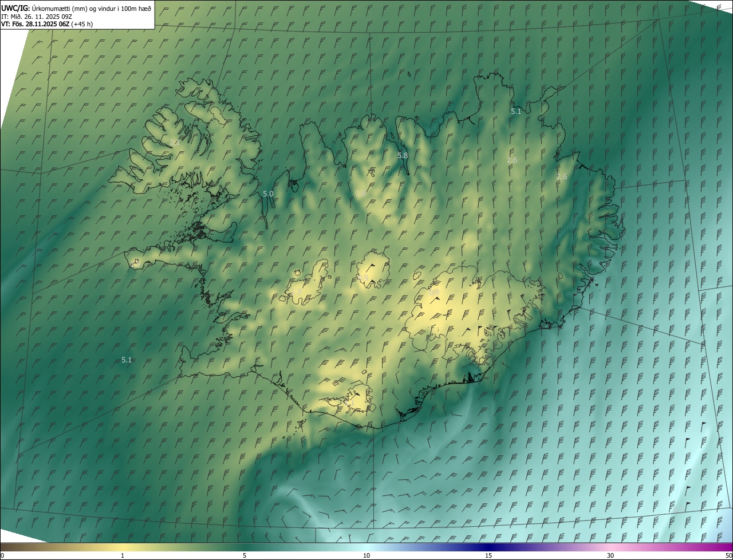Screen dimensions: 733x560
Task: Click the 'VT: Fös. 28.11.2025 06Z (+45 h)' line
Action: point(47,24)
